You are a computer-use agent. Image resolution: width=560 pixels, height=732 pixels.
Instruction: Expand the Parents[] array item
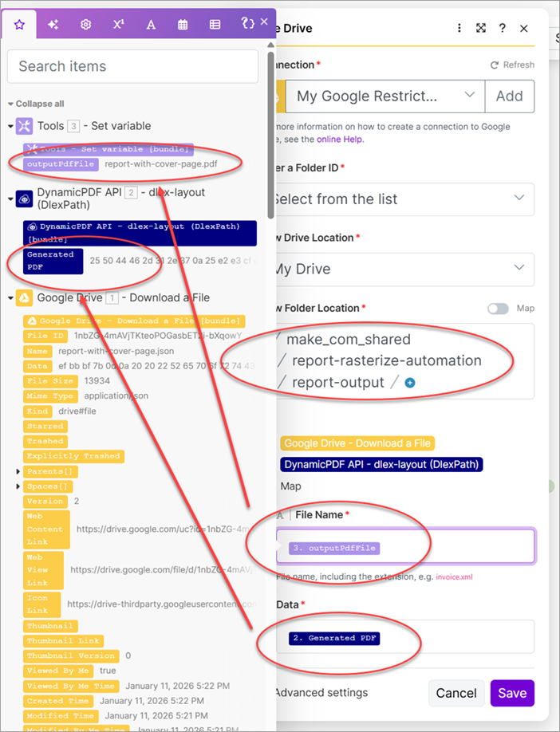18,471
